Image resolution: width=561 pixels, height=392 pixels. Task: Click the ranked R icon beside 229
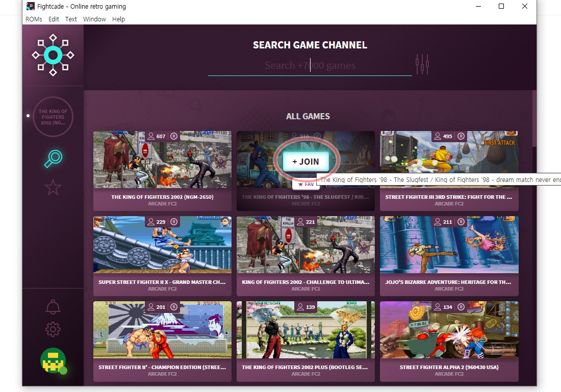pos(174,222)
